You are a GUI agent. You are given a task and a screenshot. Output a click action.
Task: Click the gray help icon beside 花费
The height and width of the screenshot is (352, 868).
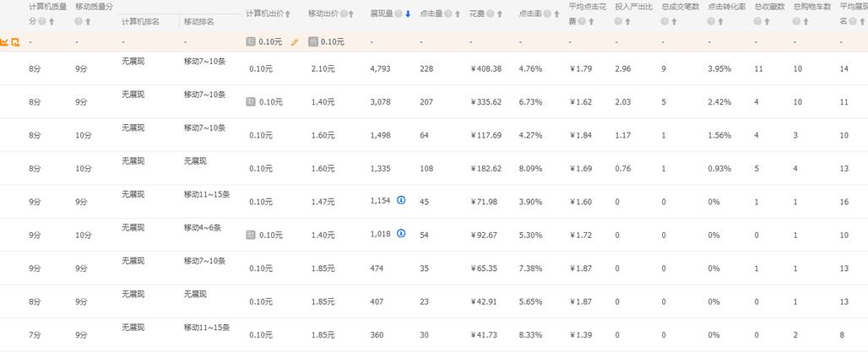[489, 14]
